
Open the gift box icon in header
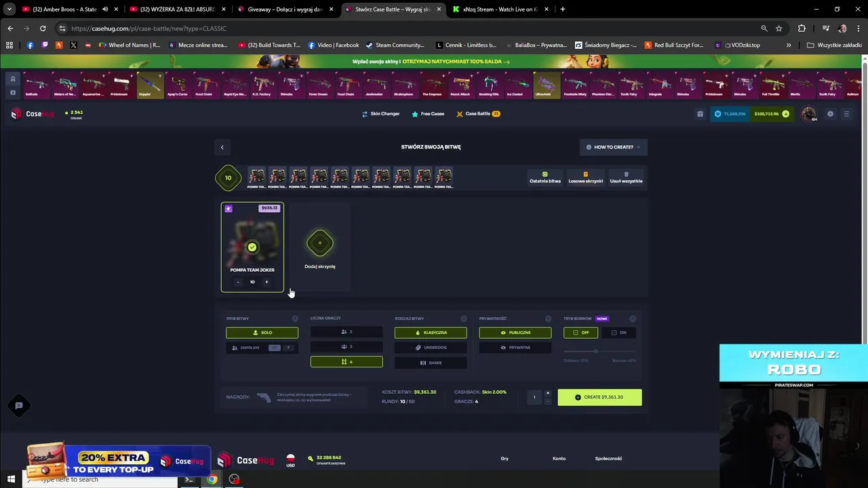point(700,114)
